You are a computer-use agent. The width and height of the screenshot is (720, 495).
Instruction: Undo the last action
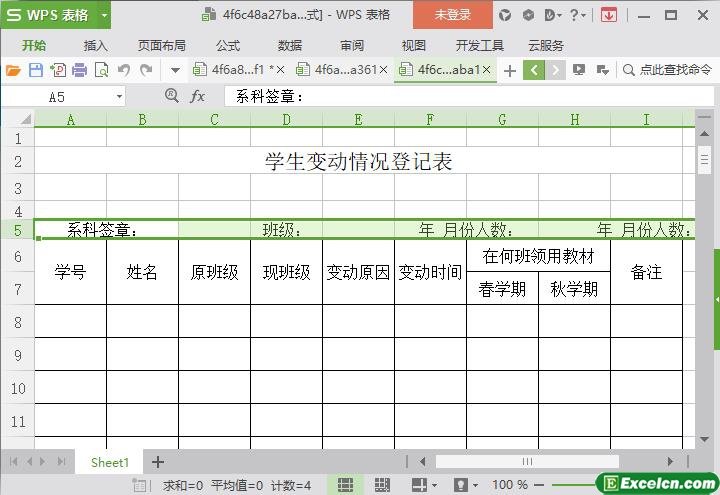[x=123, y=70]
